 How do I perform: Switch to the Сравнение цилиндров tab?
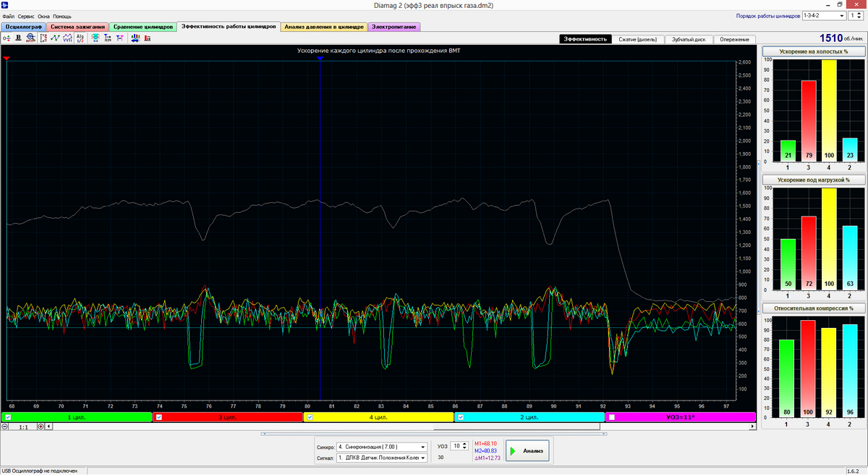143,27
